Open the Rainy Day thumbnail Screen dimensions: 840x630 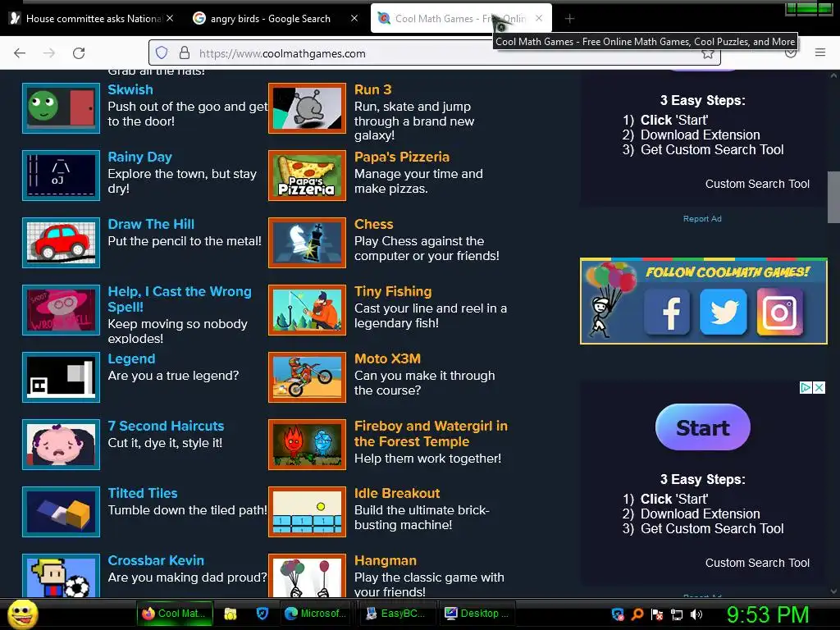(61, 176)
